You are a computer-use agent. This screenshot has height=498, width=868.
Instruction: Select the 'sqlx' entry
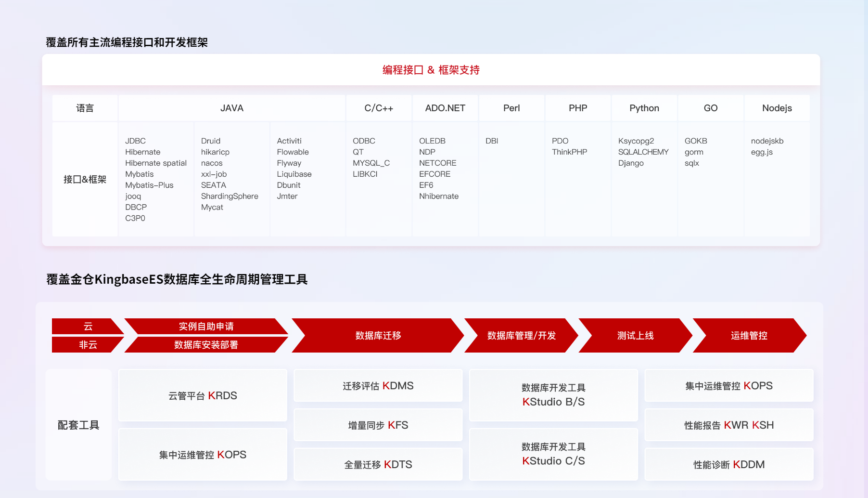[692, 163]
